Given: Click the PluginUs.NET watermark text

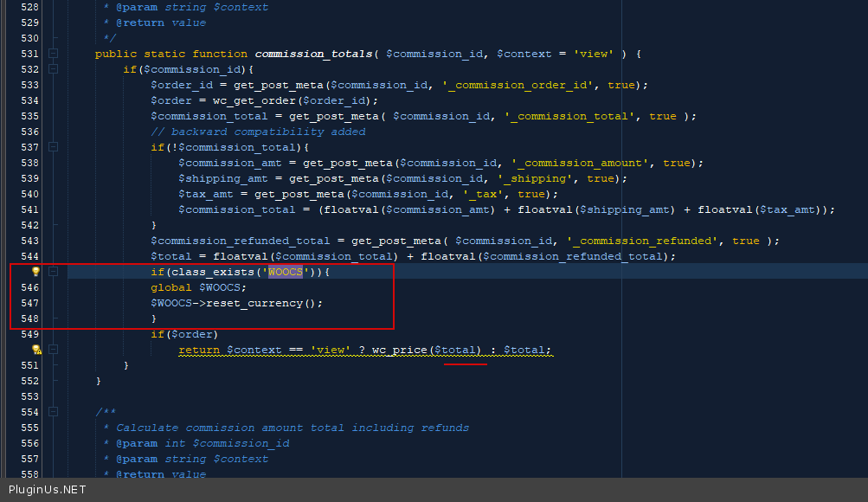Looking at the screenshot, I should coord(47,490).
